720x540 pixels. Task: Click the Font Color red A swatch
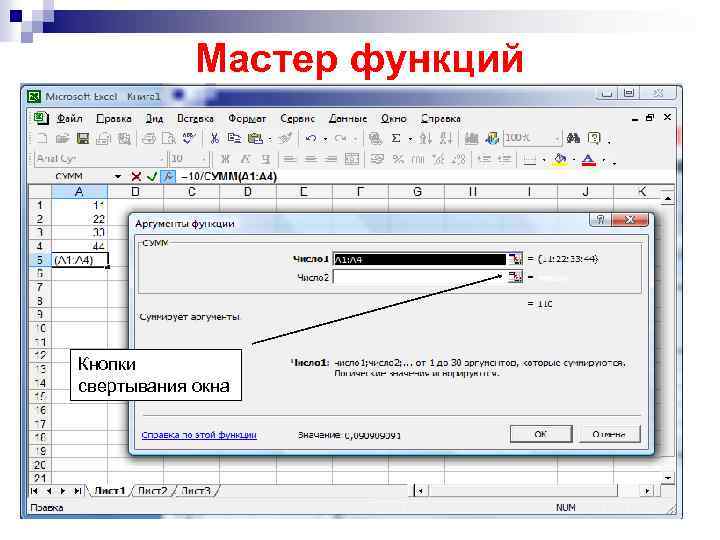point(588,159)
